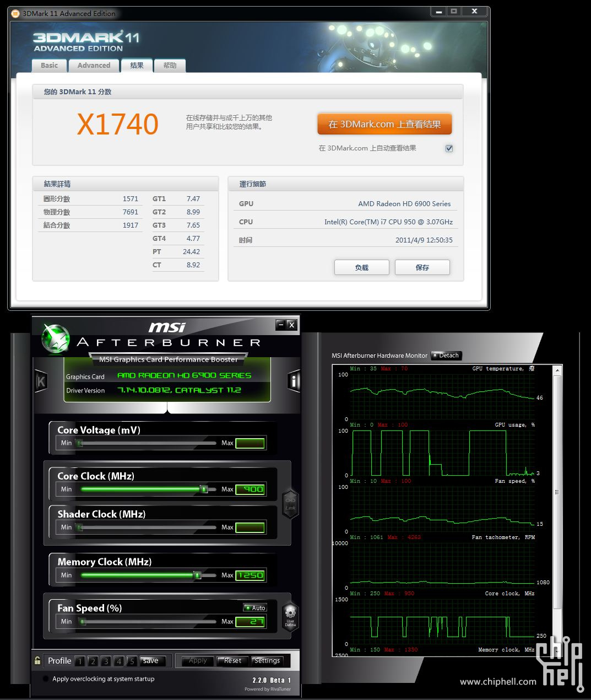The image size is (591, 700).
Task: Click the Fan Speed value field showing 27
Action: click(250, 621)
